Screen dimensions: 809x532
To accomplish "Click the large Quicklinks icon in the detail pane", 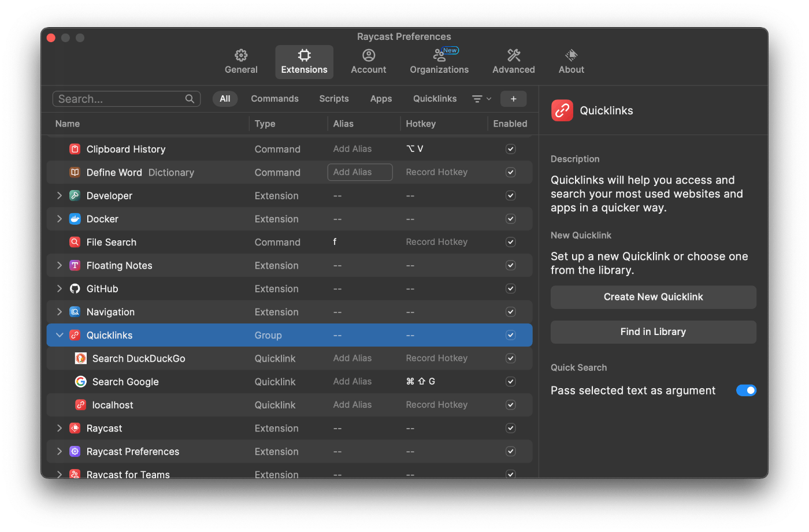I will [562, 110].
